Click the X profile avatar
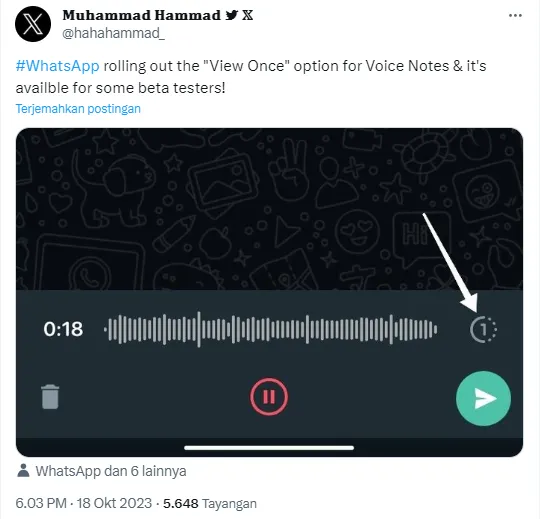540x519 pixels. pos(33,24)
